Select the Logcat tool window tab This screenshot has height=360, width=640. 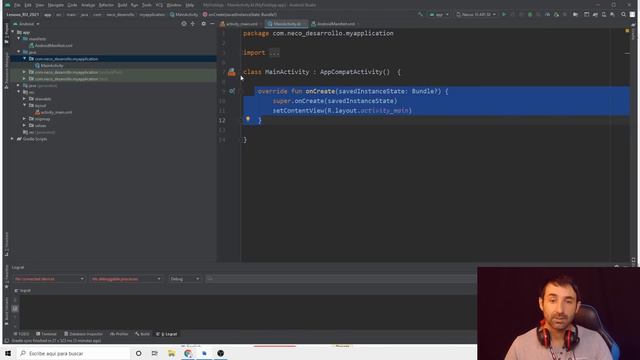tap(167, 334)
